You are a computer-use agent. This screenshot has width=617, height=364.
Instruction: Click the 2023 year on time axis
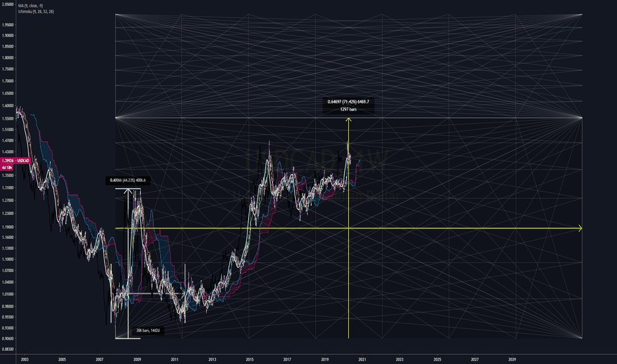(x=399, y=359)
